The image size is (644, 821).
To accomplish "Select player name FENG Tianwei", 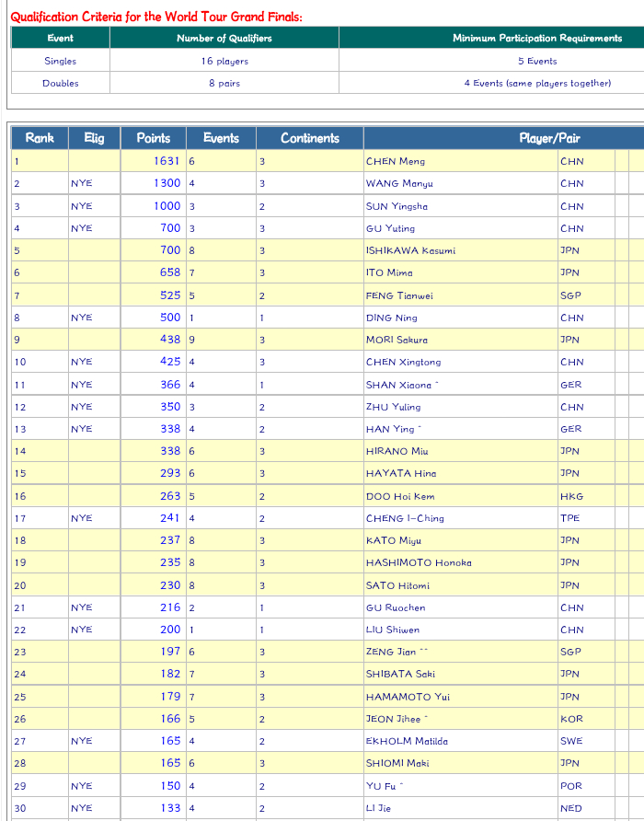I will point(399,295).
